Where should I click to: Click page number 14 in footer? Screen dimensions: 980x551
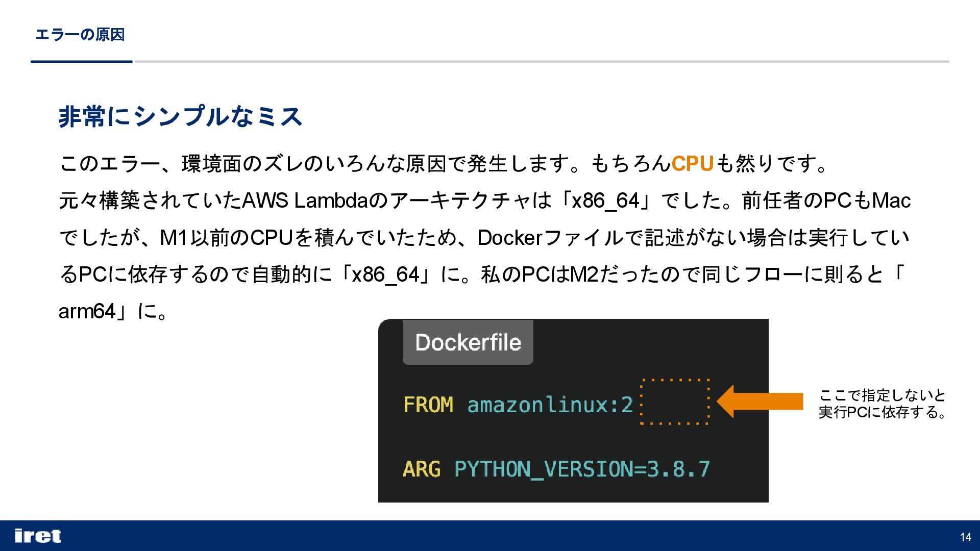click(x=965, y=537)
